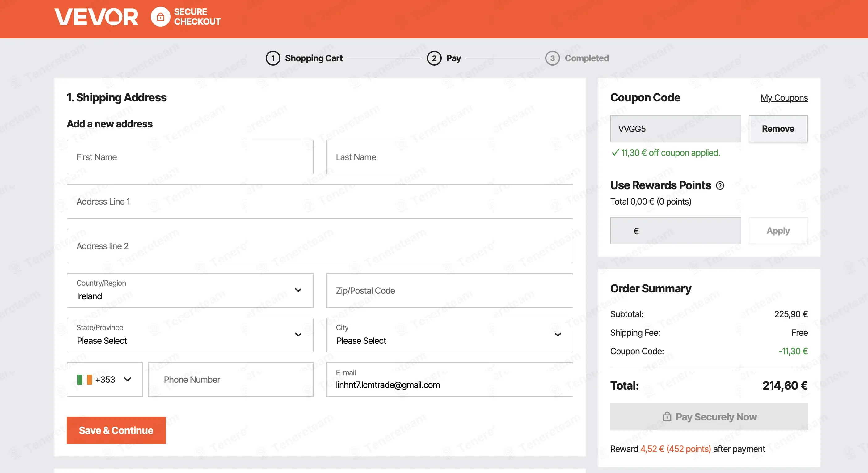Focus the Last Name field

449,157
